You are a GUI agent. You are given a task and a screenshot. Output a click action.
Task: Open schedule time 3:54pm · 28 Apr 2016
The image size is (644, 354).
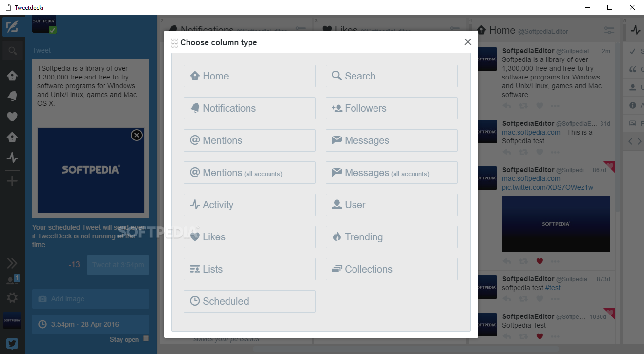91,324
